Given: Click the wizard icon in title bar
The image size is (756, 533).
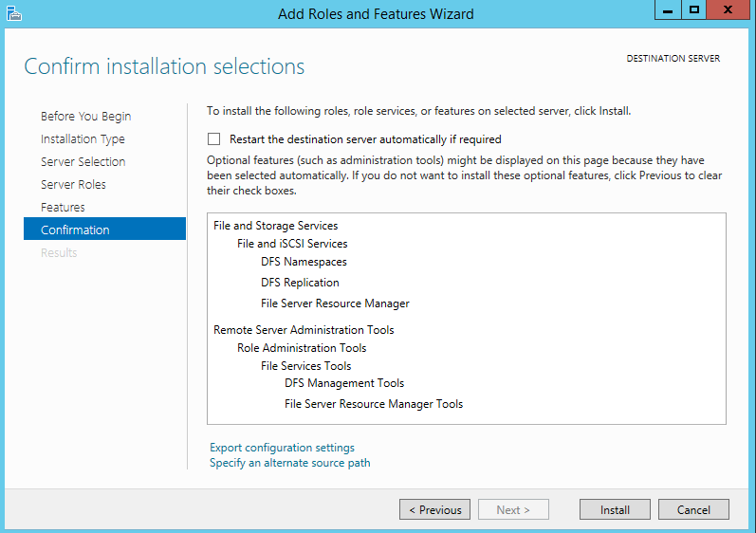Looking at the screenshot, I should click(14, 13).
